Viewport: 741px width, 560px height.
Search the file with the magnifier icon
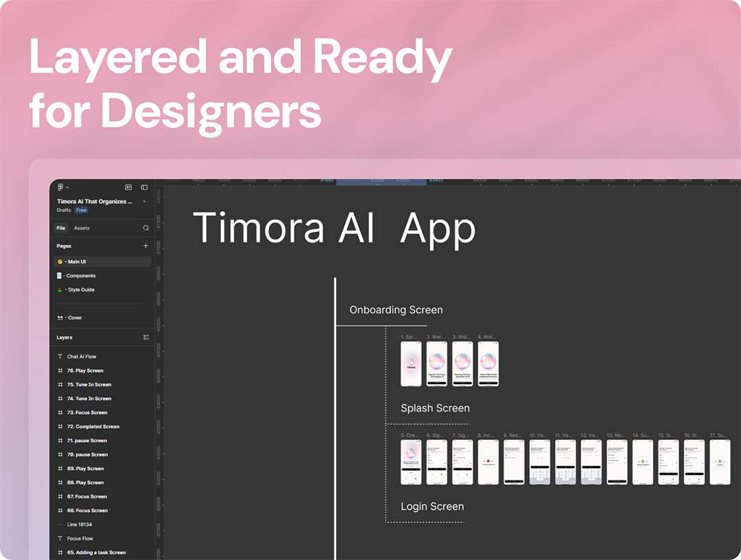(145, 228)
